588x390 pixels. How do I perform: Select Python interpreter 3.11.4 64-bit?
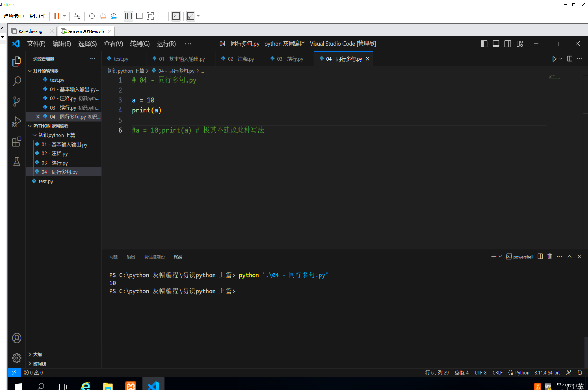pyautogui.click(x=547, y=372)
